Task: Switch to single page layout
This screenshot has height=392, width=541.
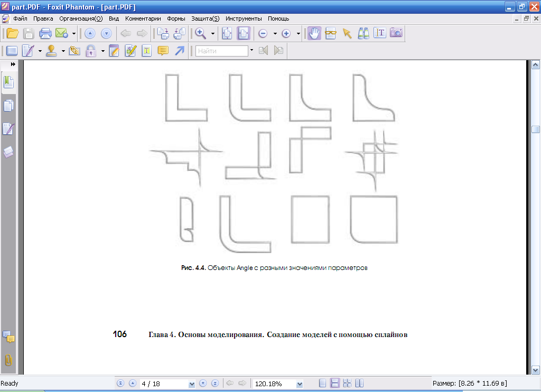Action: tap(323, 384)
